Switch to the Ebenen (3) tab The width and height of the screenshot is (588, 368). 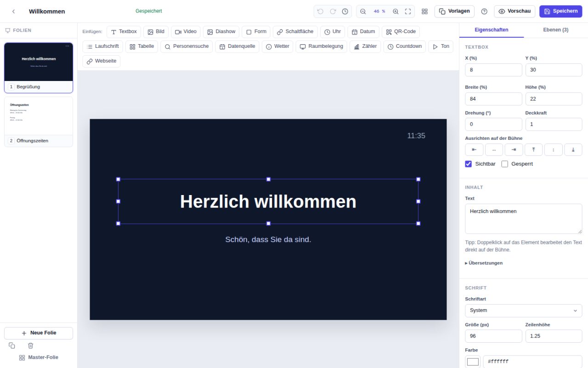[x=556, y=30]
